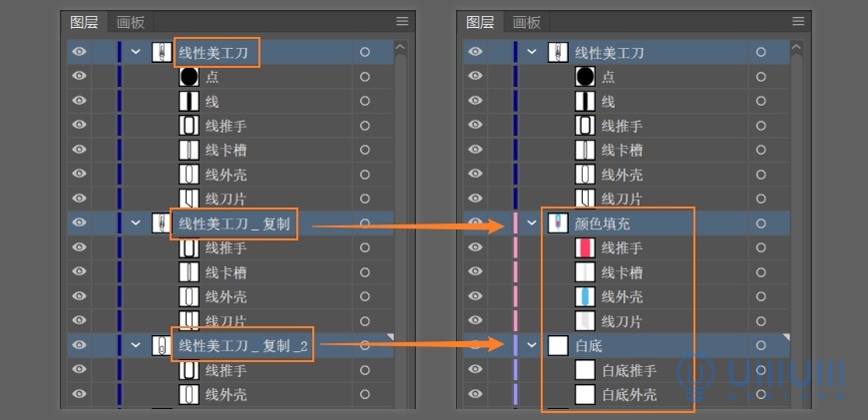This screenshot has width=868, height=420.
Task: Click the 白底推手 thumbnail
Action: (x=585, y=370)
